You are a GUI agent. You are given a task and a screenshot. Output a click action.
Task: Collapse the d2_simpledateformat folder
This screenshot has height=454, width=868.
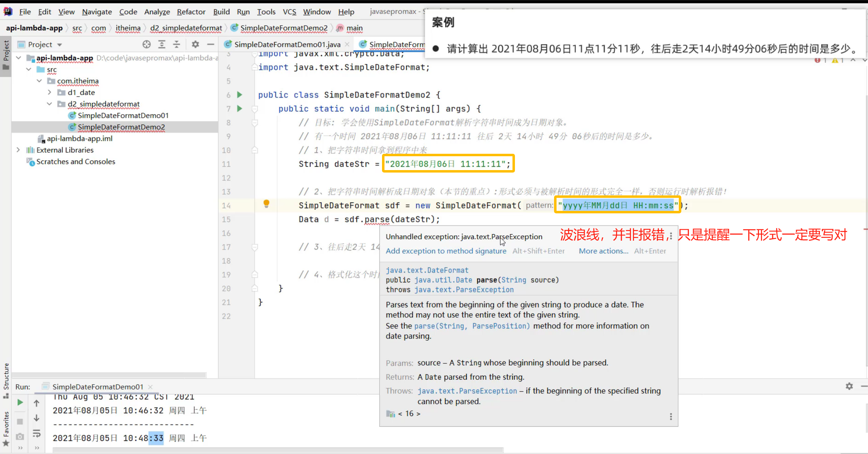(49, 104)
